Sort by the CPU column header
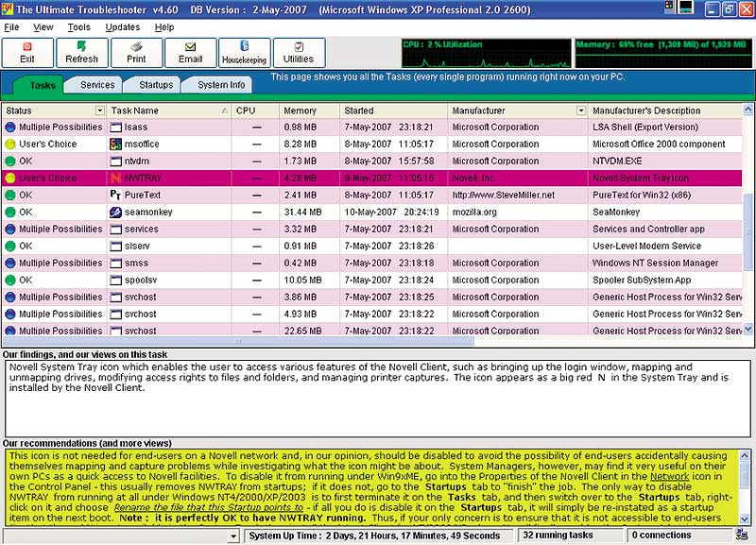 pyautogui.click(x=255, y=111)
